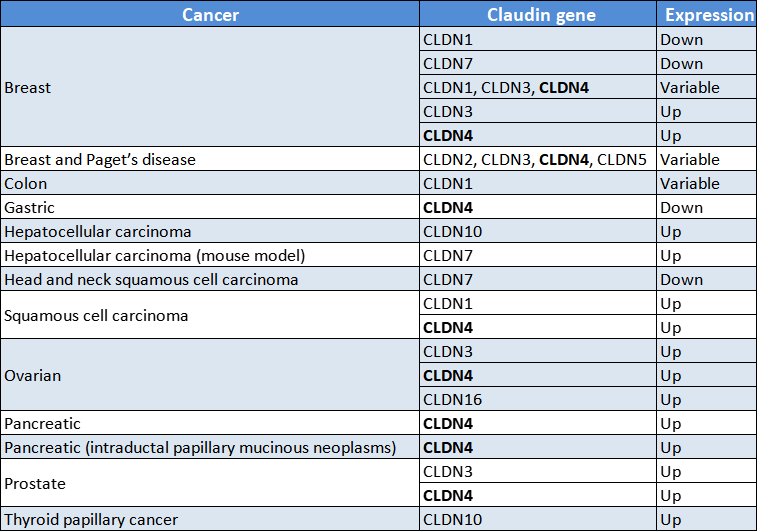Select the Thyroid papillary cancer cell
The width and height of the screenshot is (757, 531).
pyautogui.click(x=92, y=520)
